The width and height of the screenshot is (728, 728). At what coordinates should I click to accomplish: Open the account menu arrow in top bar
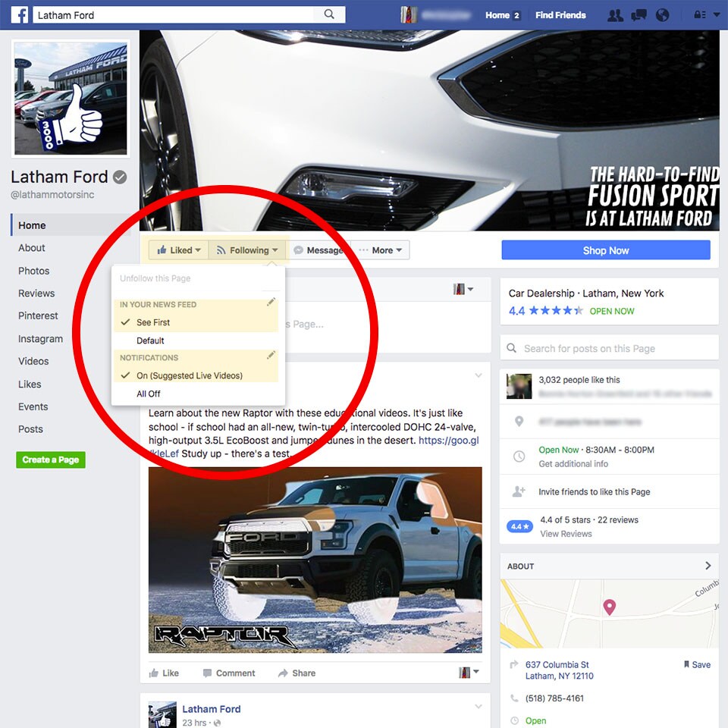pyautogui.click(x=717, y=15)
